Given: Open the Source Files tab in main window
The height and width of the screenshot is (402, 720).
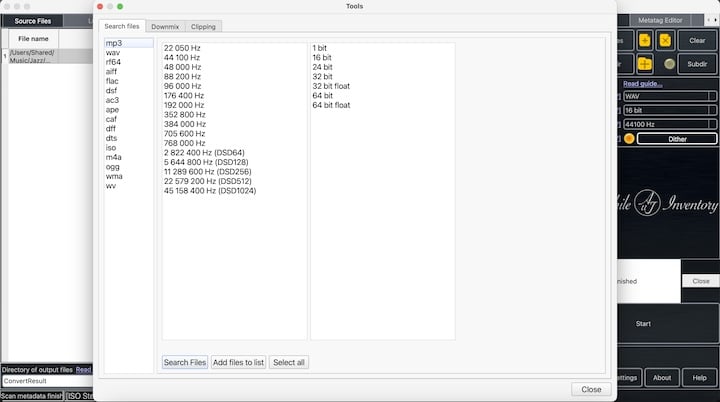Looking at the screenshot, I should (32, 21).
